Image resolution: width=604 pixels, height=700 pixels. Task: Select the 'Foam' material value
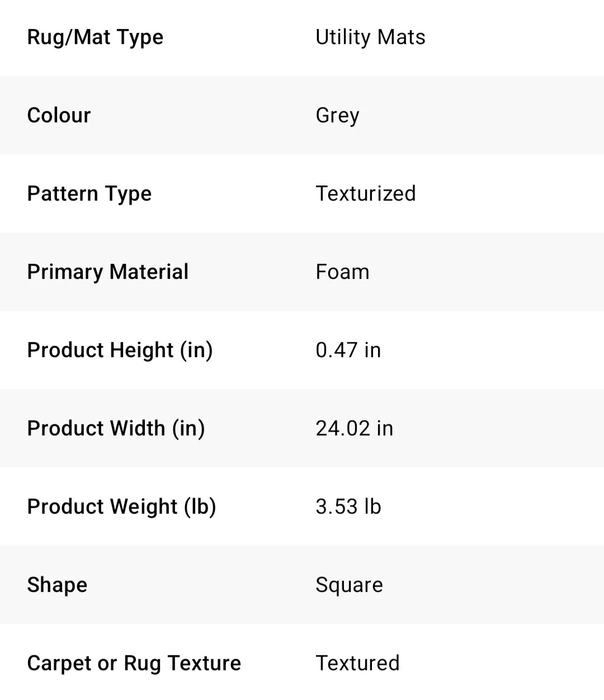point(342,272)
